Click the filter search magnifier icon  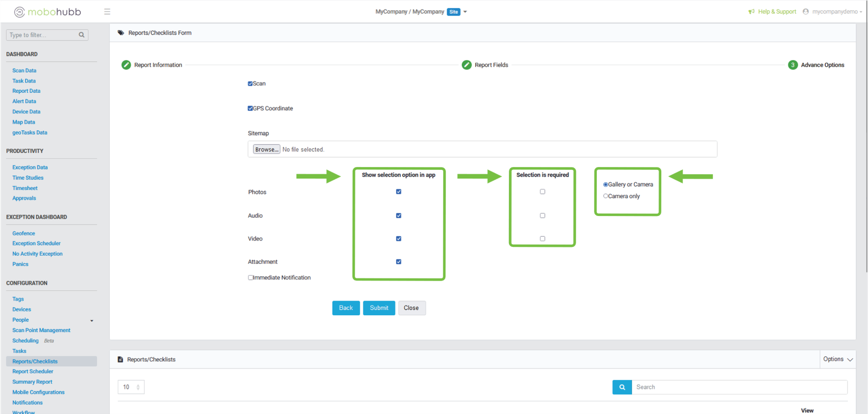(81, 35)
